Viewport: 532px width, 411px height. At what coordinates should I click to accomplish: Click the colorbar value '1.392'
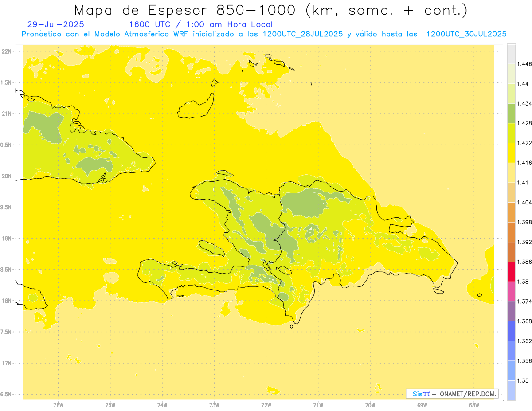(525, 242)
